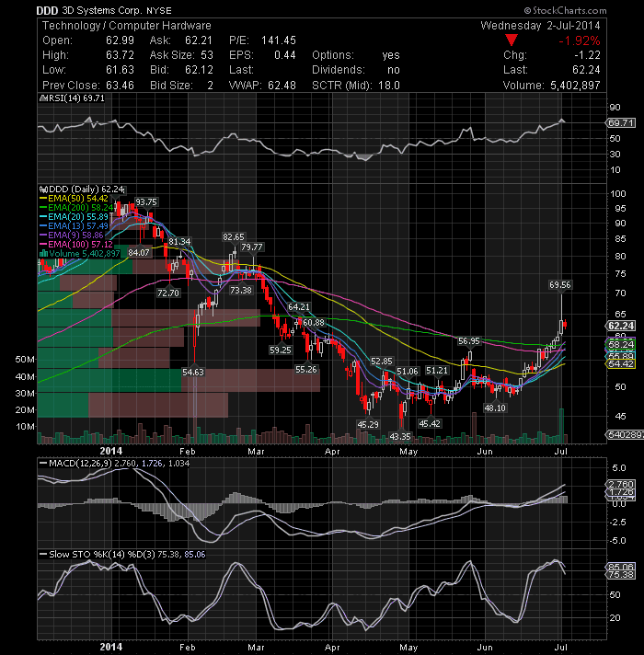Click the VWAP value 62.48
Viewport: 644px width, 655px height.
tap(282, 86)
